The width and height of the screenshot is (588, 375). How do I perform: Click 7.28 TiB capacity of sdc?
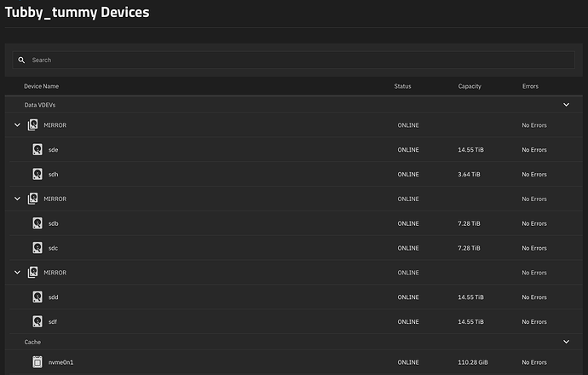469,248
